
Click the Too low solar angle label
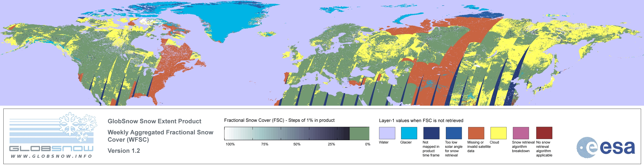coord(453,149)
